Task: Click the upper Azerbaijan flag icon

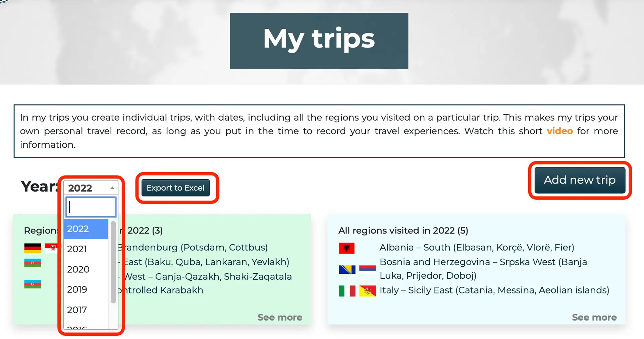Action: coord(33,263)
